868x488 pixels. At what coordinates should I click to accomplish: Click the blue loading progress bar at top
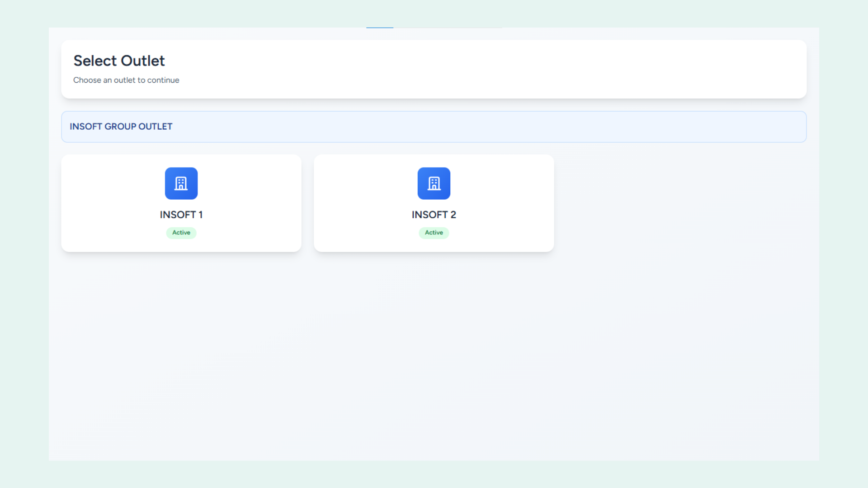pos(380,28)
